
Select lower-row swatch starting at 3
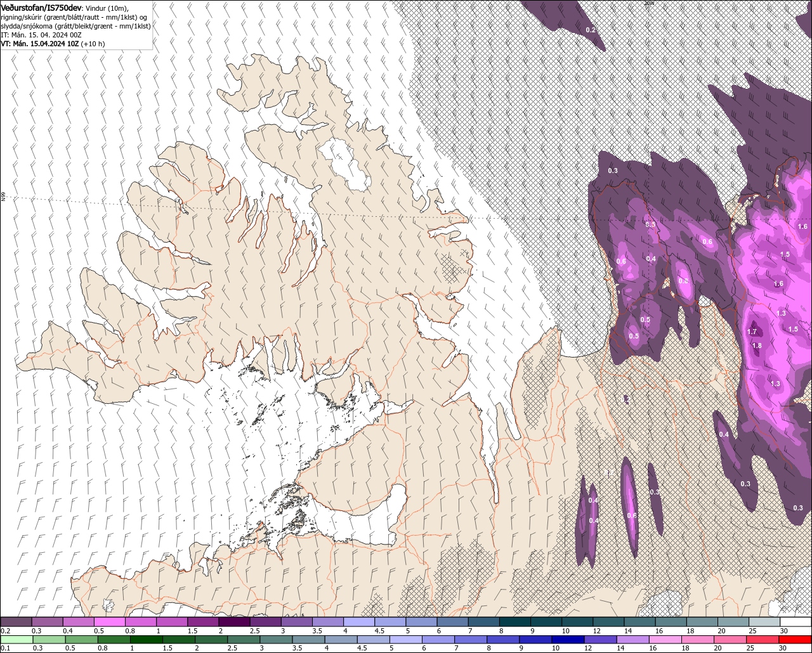point(276,640)
